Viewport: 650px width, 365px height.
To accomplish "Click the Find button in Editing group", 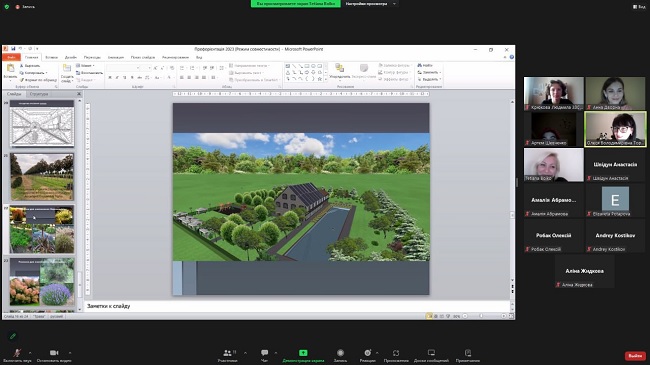I will pyautogui.click(x=426, y=66).
